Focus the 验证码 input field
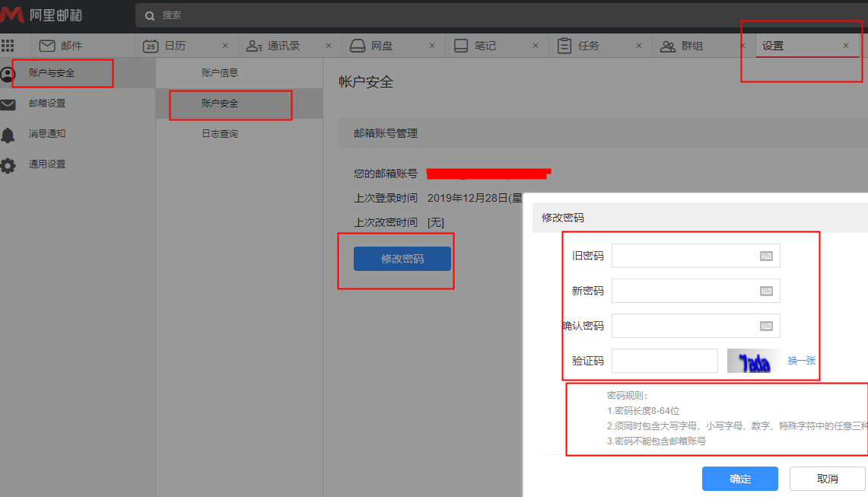 664,361
